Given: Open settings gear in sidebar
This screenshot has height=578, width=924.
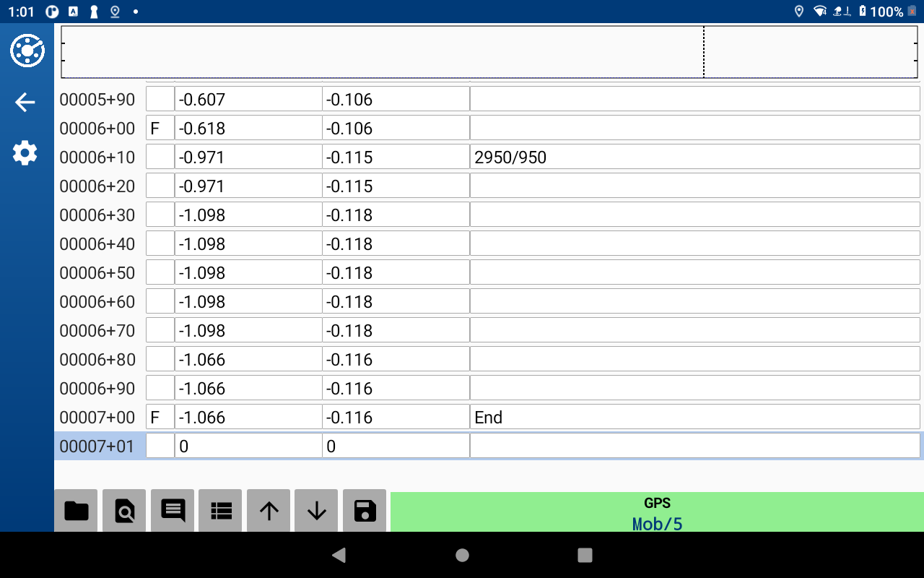Looking at the screenshot, I should pyautogui.click(x=25, y=153).
